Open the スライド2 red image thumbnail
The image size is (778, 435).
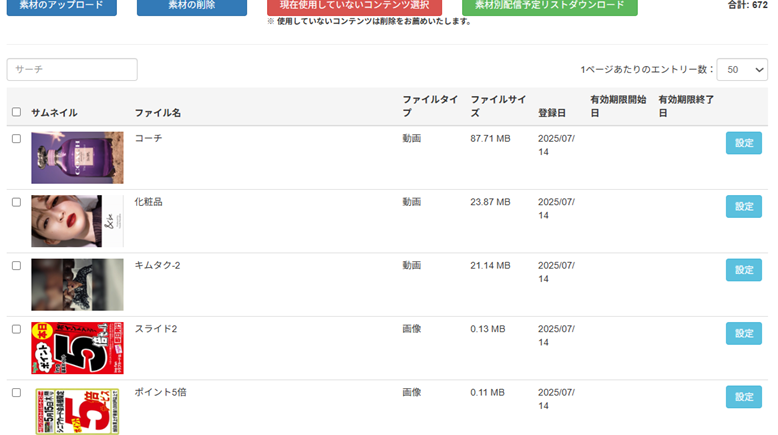pos(77,348)
